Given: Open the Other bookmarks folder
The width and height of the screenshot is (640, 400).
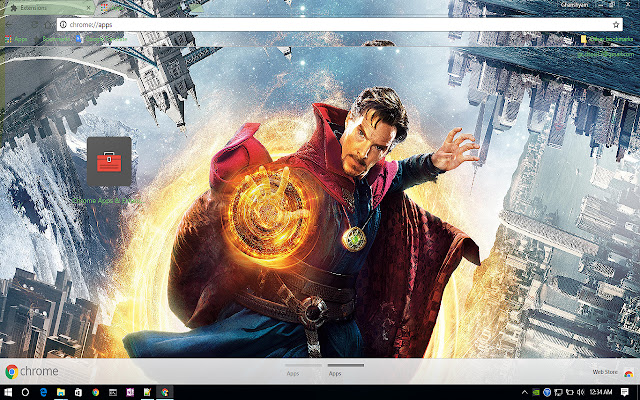Looking at the screenshot, I should coord(607,39).
